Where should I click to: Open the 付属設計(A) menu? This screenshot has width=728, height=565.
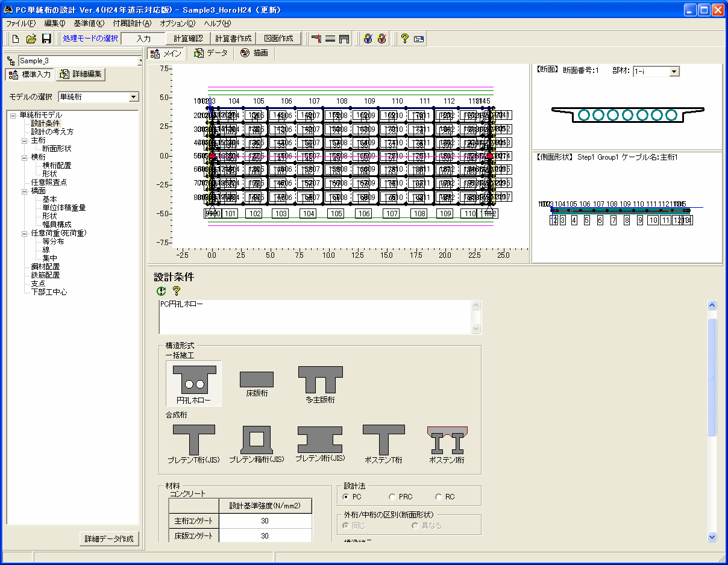tap(132, 23)
